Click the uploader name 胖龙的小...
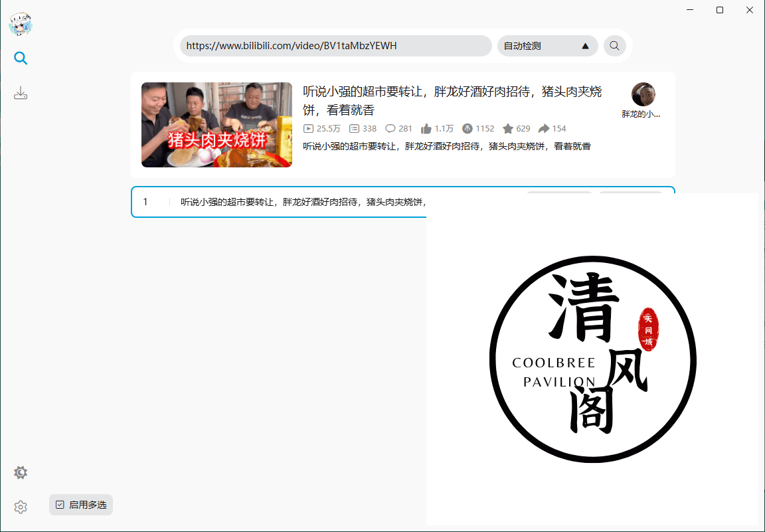This screenshot has height=532, width=765. pyautogui.click(x=641, y=114)
